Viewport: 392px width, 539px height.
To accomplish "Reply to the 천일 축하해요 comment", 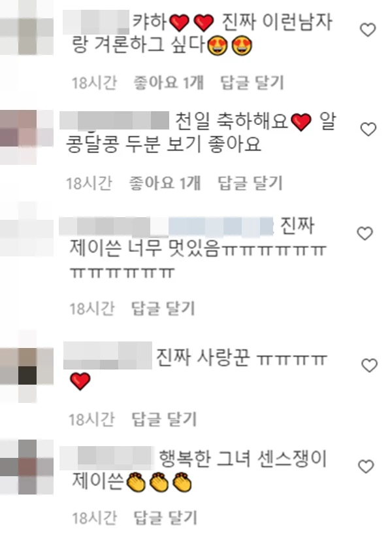I will (250, 183).
